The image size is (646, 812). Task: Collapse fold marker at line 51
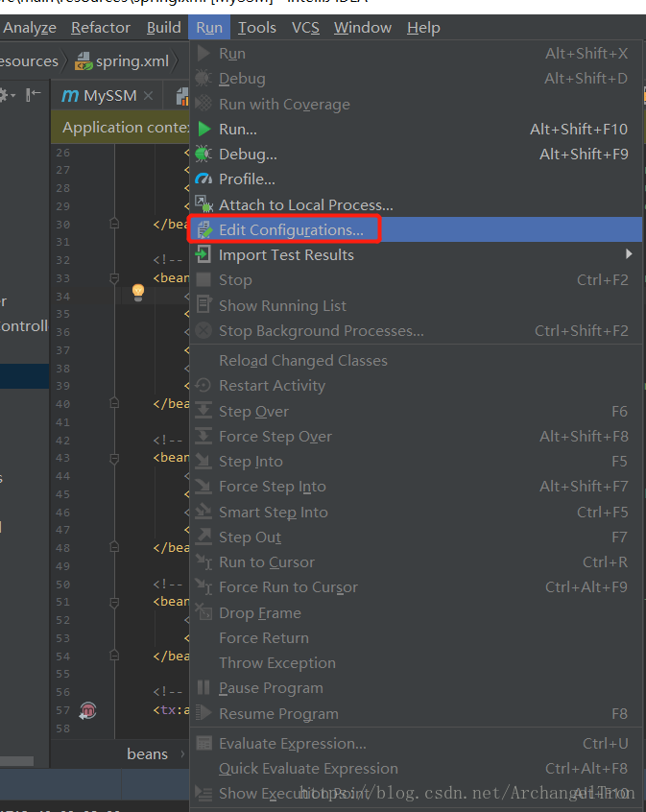pos(114,602)
